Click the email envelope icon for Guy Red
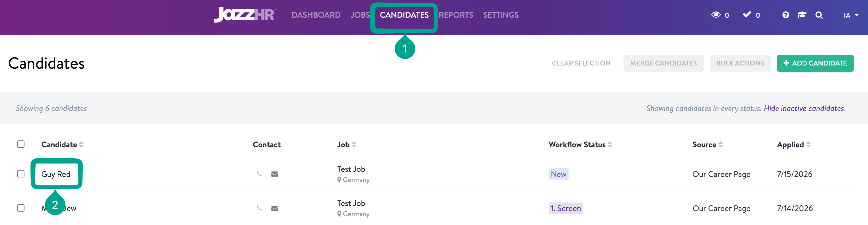This screenshot has width=868, height=225. coord(275,174)
